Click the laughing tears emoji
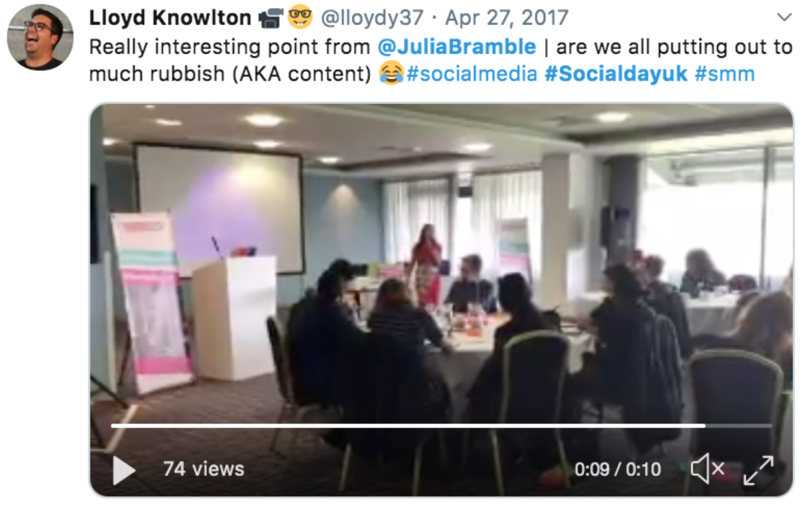812x510 pixels. tap(391, 74)
